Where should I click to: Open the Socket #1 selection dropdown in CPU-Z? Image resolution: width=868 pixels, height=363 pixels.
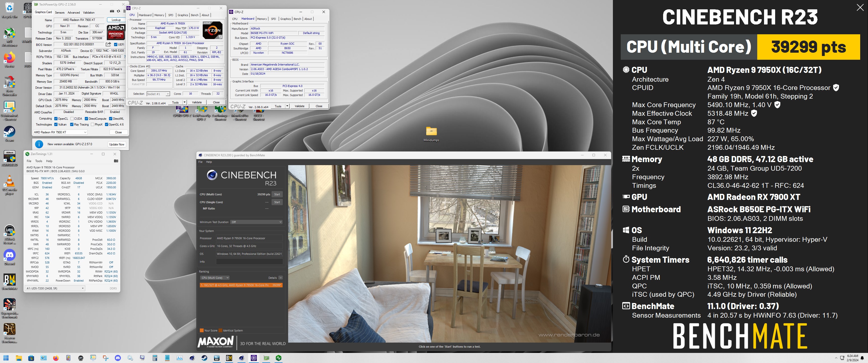(158, 94)
